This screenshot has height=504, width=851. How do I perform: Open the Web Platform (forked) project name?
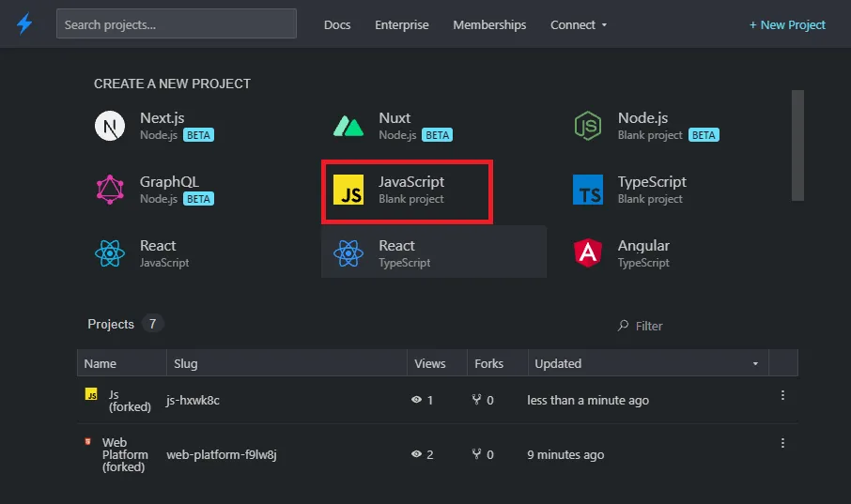[x=125, y=454]
